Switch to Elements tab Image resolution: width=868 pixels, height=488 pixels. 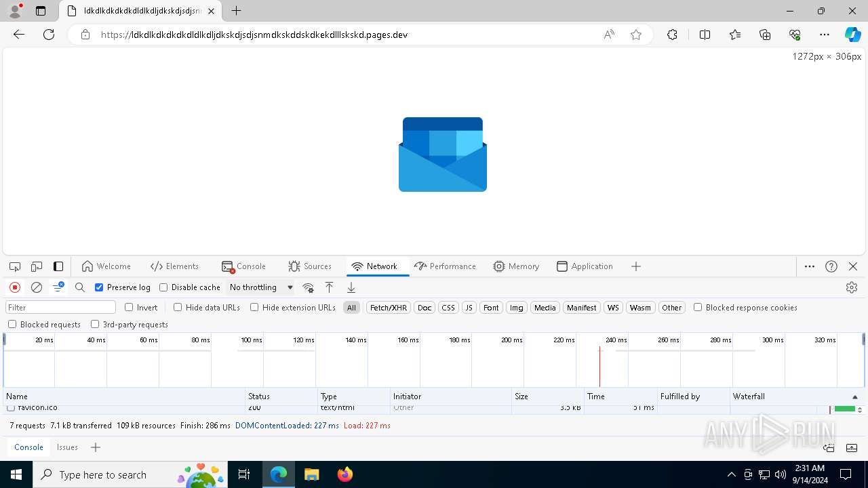point(175,266)
